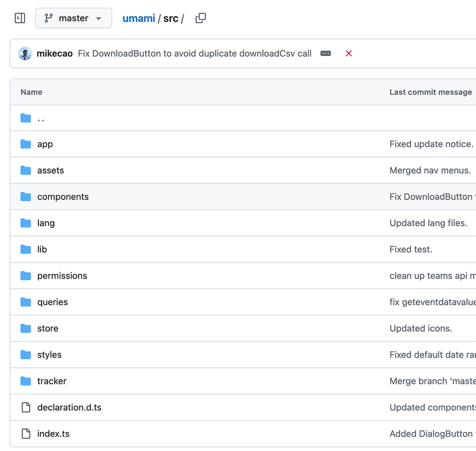Open the index.ts file
This screenshot has height=451, width=476.
tap(53, 434)
